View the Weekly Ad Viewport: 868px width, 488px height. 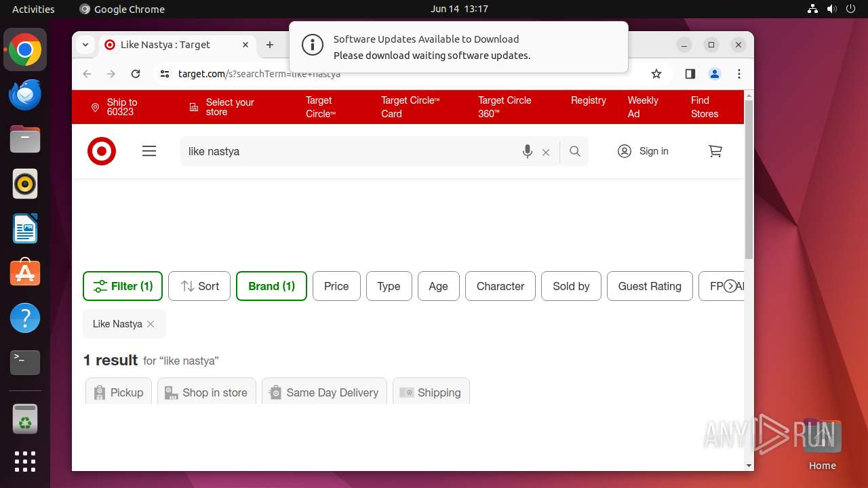point(643,107)
